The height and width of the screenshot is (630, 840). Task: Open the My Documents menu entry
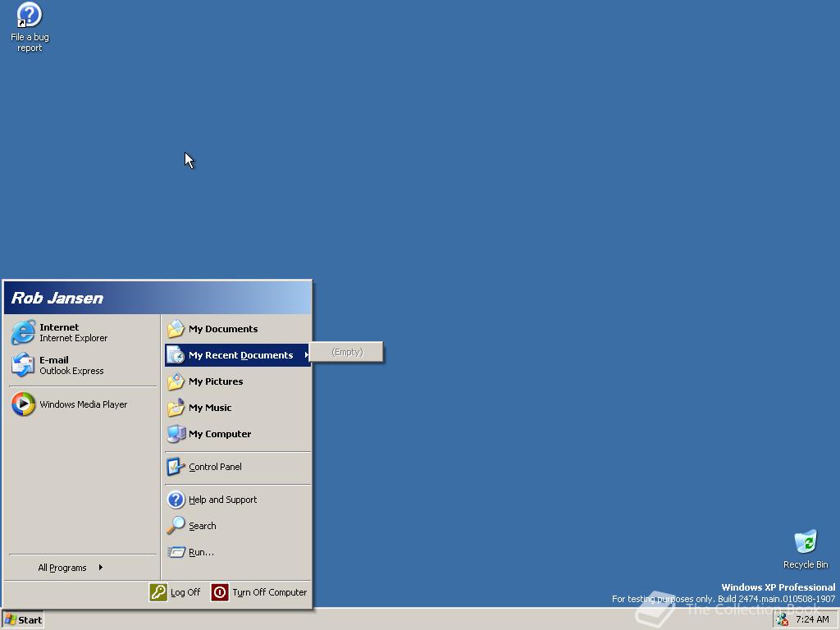tap(238, 328)
